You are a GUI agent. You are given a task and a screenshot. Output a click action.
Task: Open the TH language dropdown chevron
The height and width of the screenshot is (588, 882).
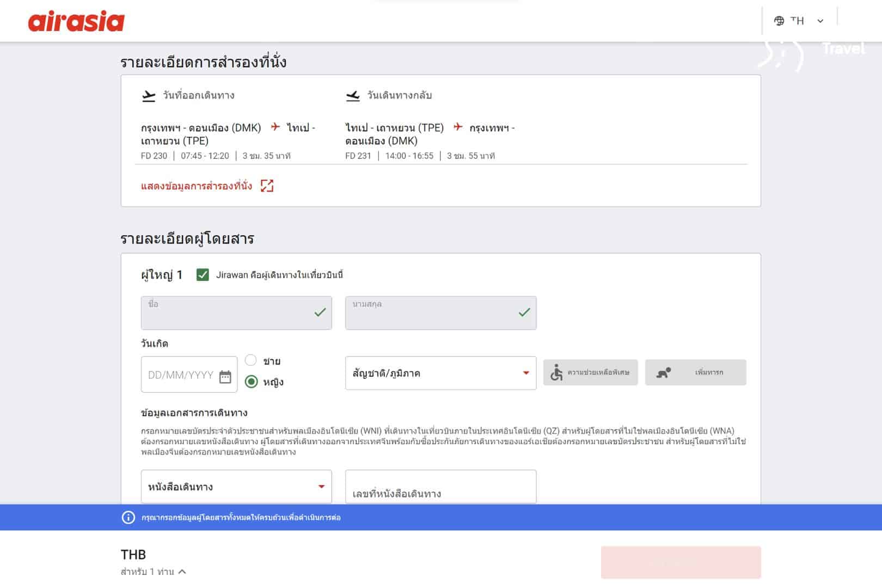[820, 21]
